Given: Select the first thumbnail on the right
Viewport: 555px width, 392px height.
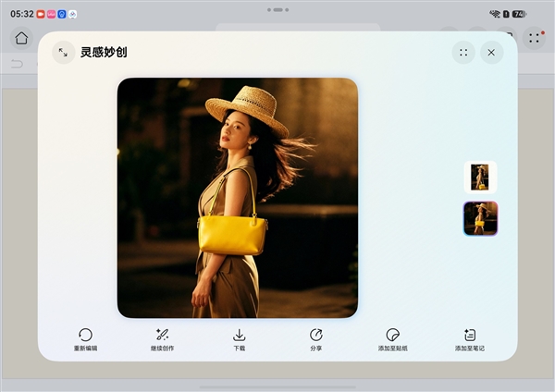Looking at the screenshot, I should [x=480, y=177].
